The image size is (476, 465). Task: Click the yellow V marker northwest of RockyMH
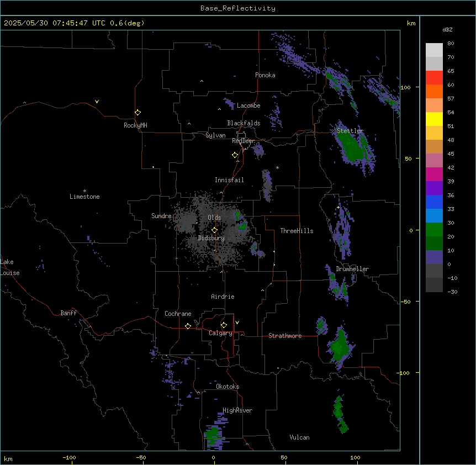click(x=97, y=102)
